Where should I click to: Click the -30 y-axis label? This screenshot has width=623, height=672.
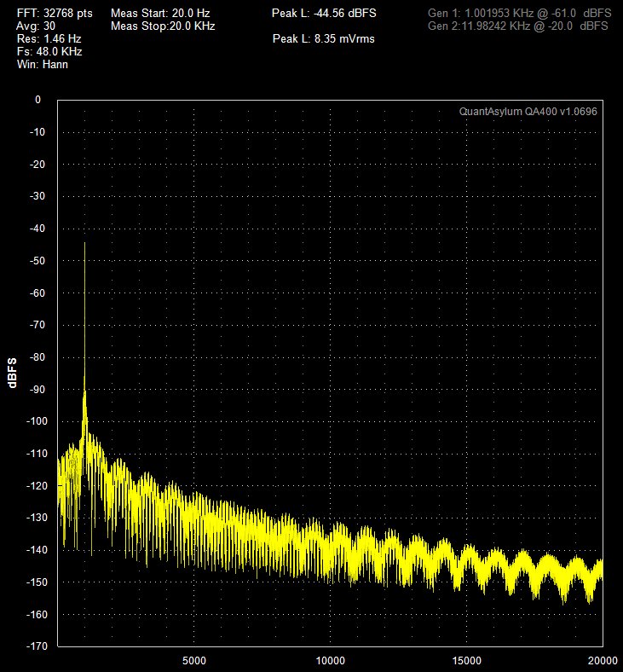tap(37, 196)
